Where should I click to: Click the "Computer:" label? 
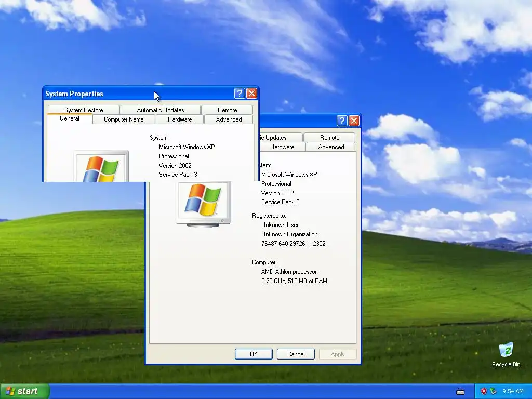coord(264,262)
